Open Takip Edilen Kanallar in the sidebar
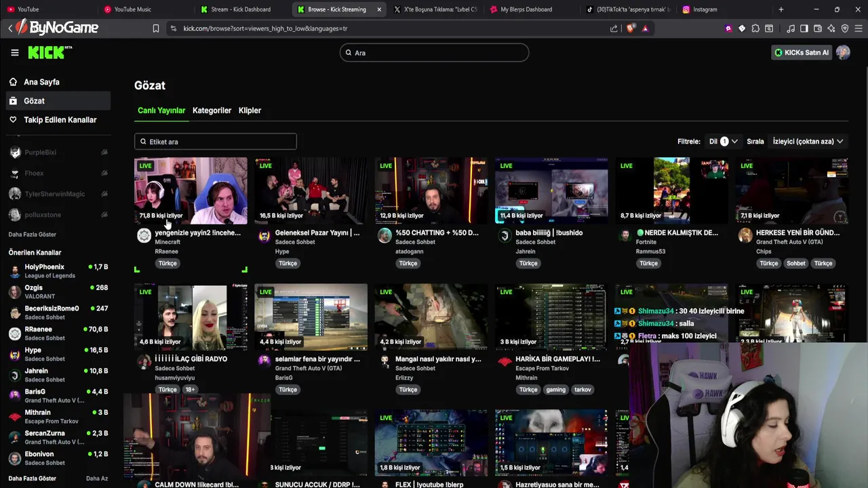 point(58,120)
